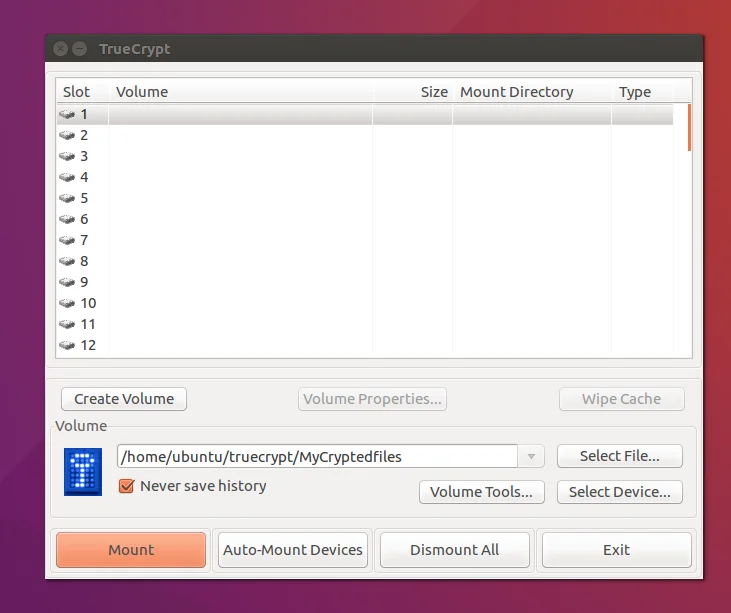Click the slot list vertical scrollbar thumb
731x613 pixels.
click(x=690, y=127)
